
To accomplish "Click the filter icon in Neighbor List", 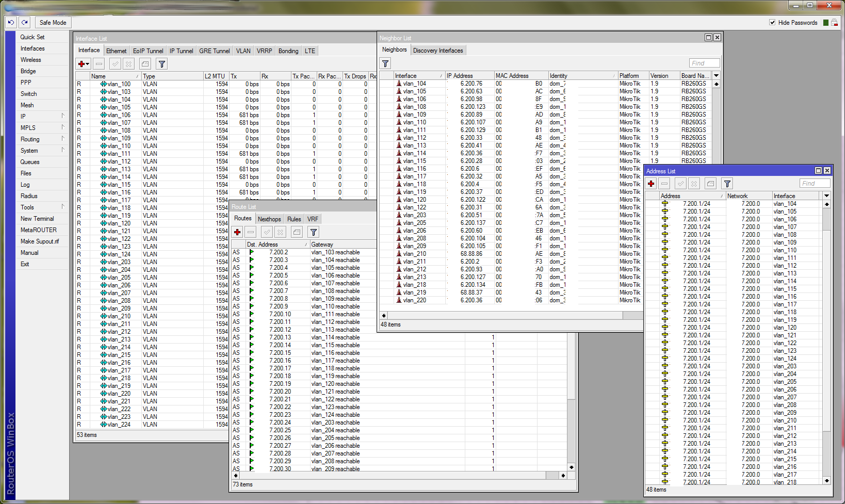I will coord(385,63).
